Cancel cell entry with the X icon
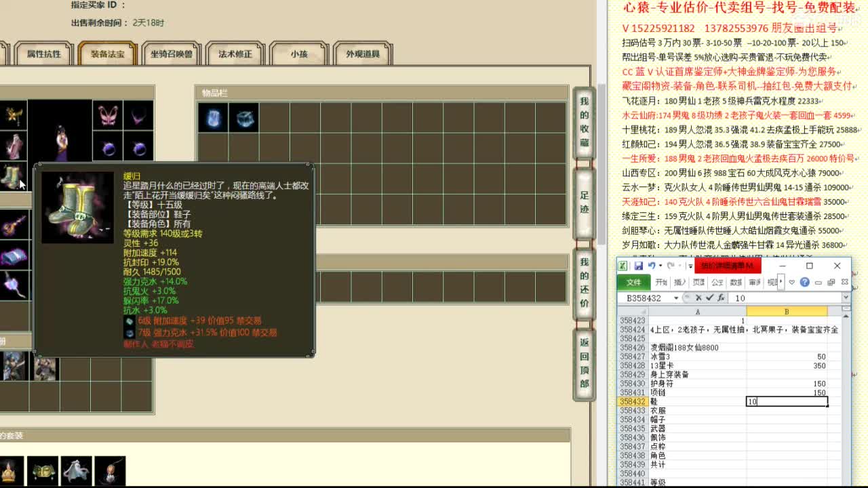Screen dimensions: 868x488 (698, 298)
